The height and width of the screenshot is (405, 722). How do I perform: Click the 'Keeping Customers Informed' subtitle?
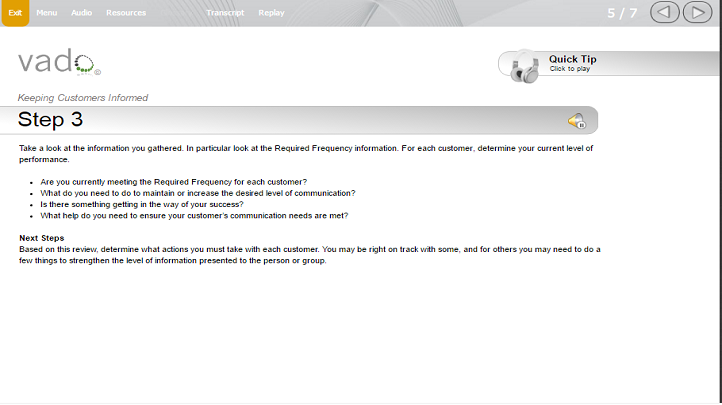pos(83,98)
